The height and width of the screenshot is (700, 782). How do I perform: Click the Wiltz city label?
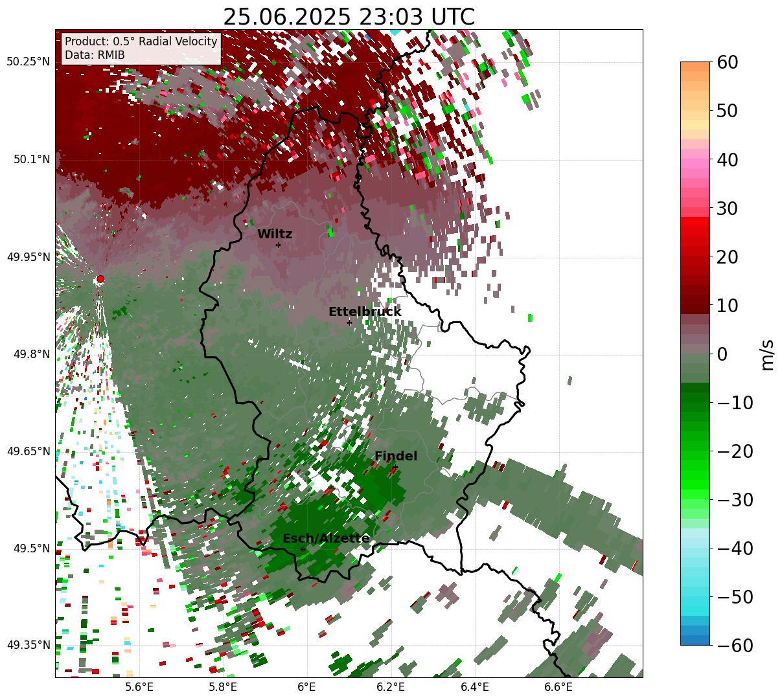click(x=275, y=234)
